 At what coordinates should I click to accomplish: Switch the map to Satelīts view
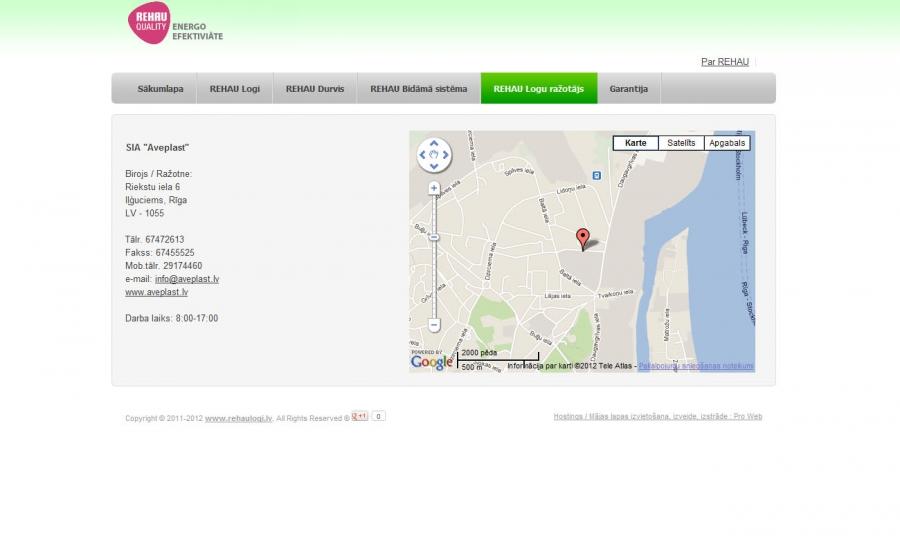tap(681, 143)
